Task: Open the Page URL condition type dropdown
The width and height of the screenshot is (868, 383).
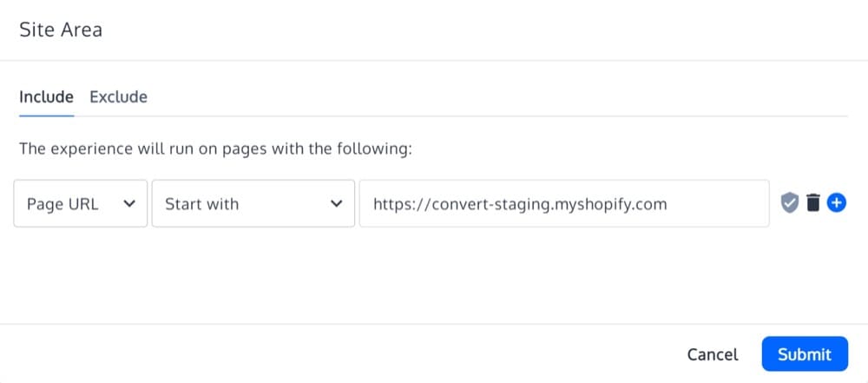Action: point(80,203)
